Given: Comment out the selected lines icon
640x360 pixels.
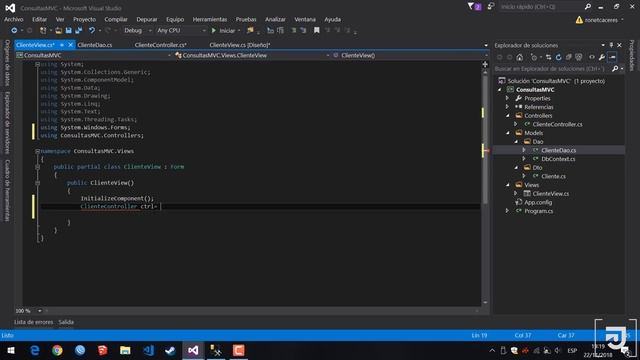Looking at the screenshot, I should tap(293, 31).
